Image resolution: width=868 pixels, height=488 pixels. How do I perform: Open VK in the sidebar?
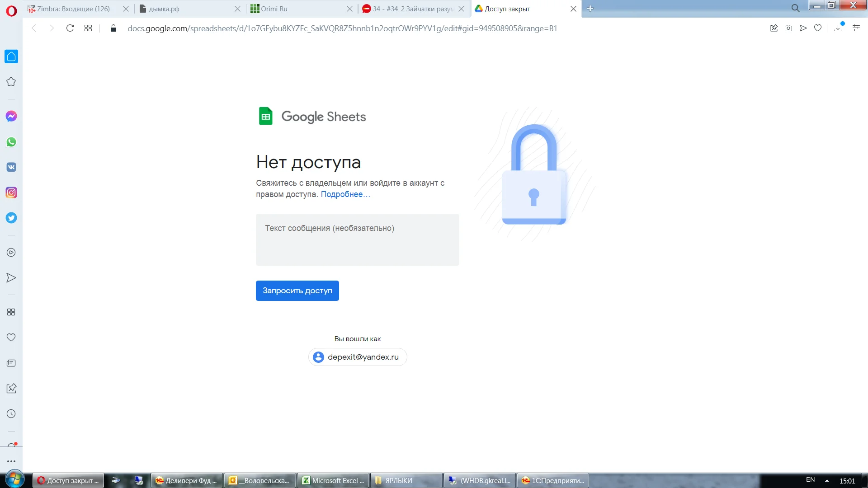[x=11, y=167]
